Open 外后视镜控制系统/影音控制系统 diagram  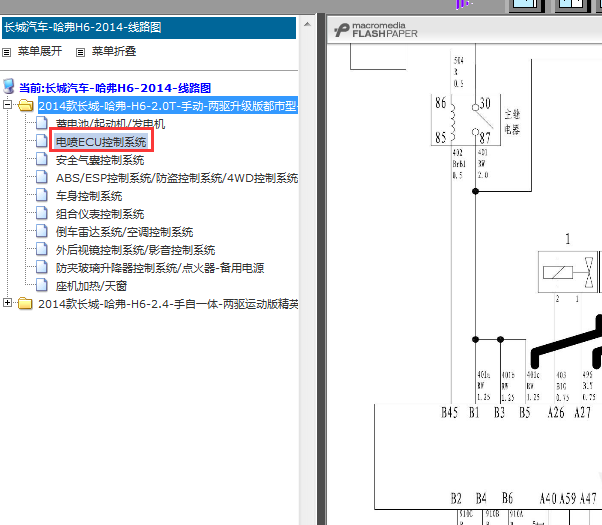tap(136, 250)
